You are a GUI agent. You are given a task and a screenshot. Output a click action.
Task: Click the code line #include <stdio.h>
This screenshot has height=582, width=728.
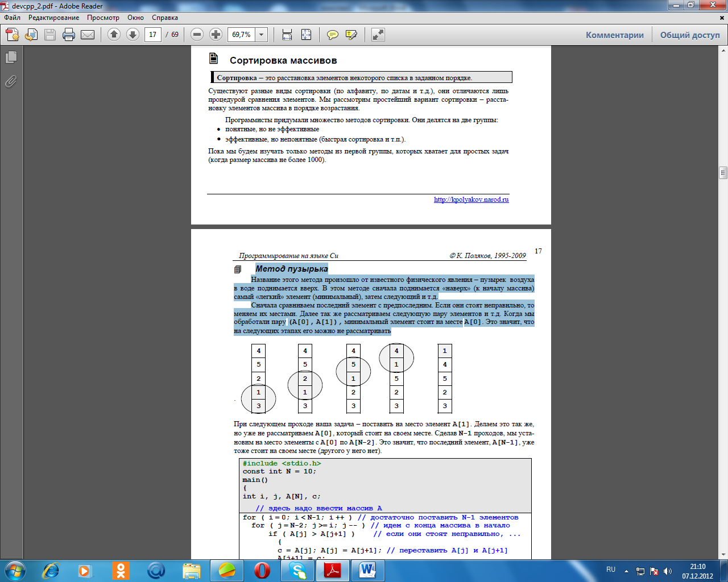coord(282,463)
